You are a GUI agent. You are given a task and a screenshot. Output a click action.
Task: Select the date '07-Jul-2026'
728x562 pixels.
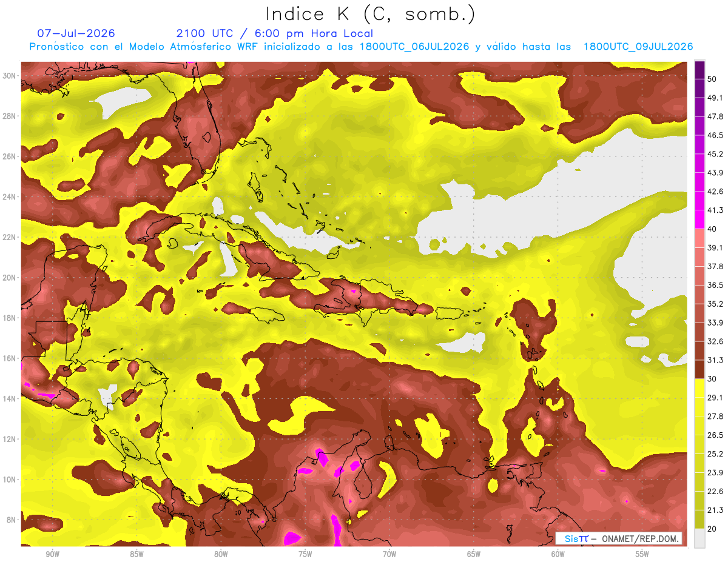coord(76,33)
